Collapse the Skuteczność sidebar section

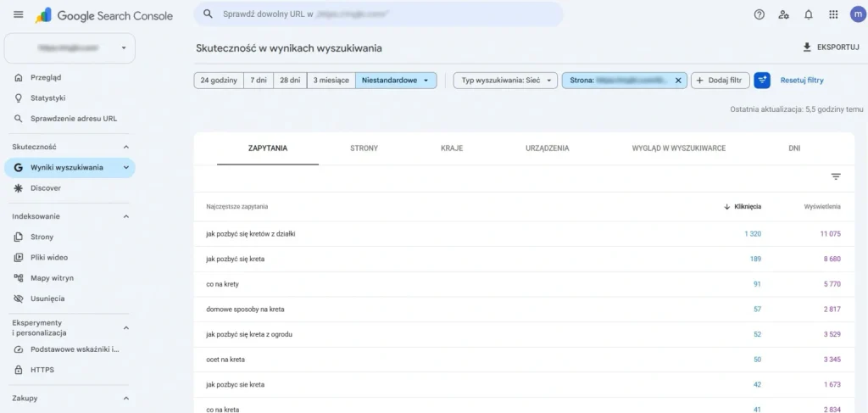click(x=125, y=148)
